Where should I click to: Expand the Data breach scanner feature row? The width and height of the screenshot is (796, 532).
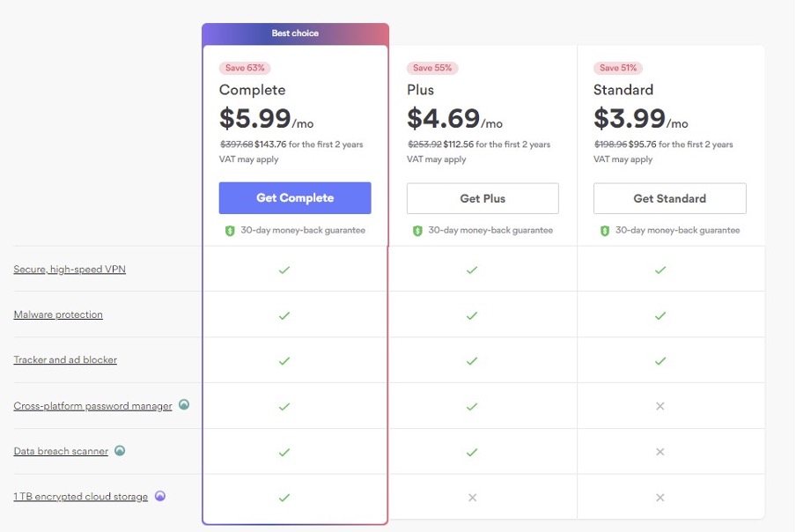(x=61, y=451)
